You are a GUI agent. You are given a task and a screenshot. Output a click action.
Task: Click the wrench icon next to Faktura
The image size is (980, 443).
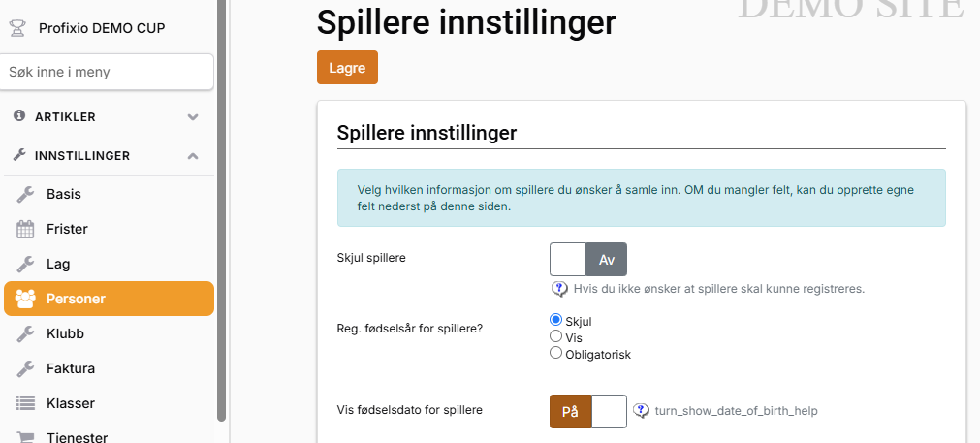coord(26,368)
